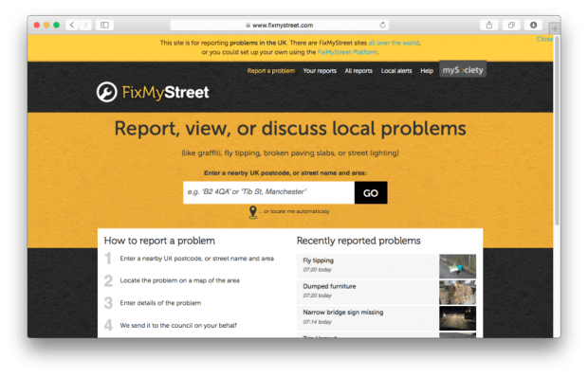Click the www.fixmystreet.com address bar
This screenshot has width=588, height=377.
pyautogui.click(x=279, y=25)
